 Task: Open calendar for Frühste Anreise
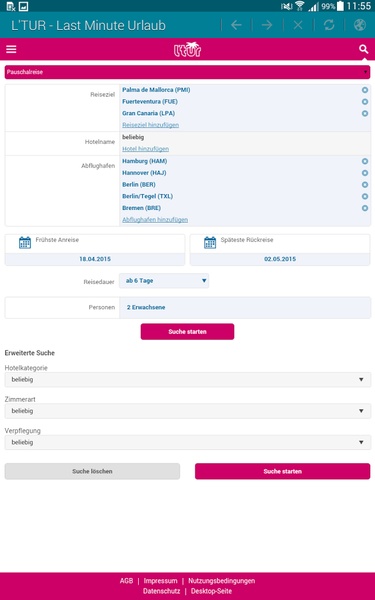(x=25, y=243)
